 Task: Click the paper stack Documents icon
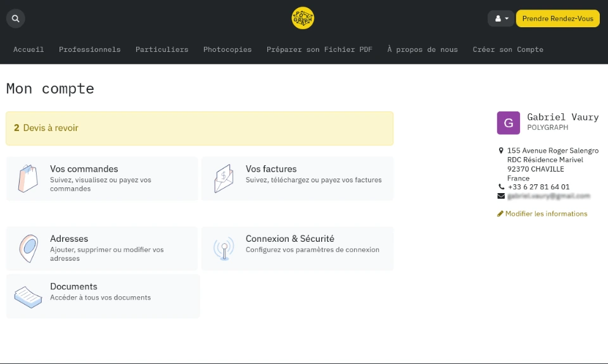pos(28,297)
